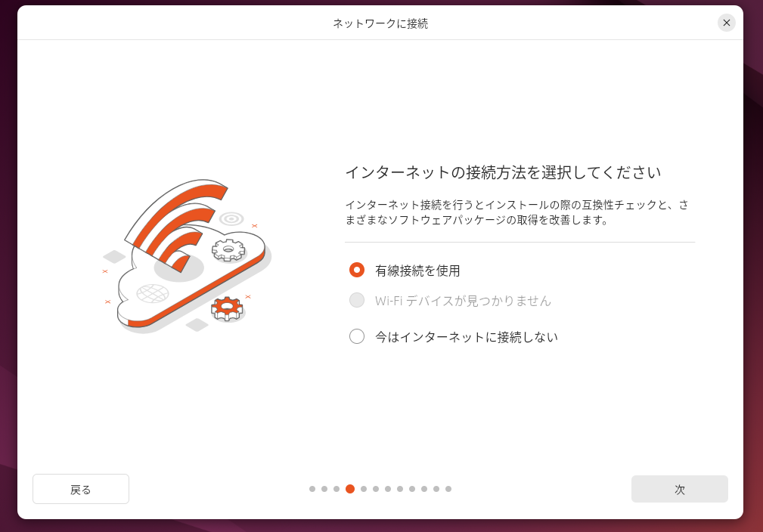Select the 今はインターネットに接続しない radio button
Image resolution: width=763 pixels, height=532 pixels.
coord(357,336)
